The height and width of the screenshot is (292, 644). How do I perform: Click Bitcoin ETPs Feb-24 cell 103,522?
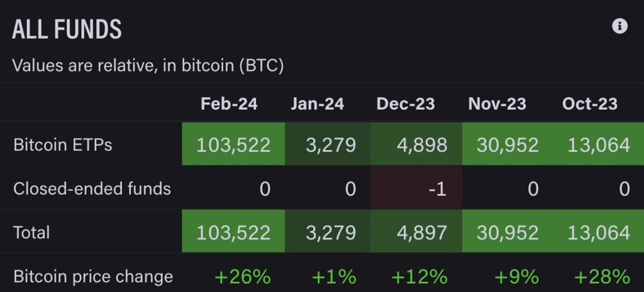tap(233, 145)
